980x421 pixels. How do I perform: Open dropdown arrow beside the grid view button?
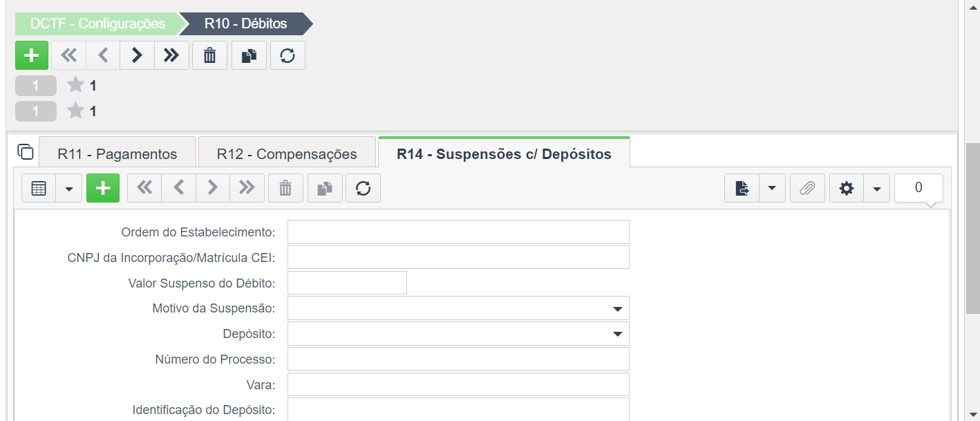[x=69, y=188]
